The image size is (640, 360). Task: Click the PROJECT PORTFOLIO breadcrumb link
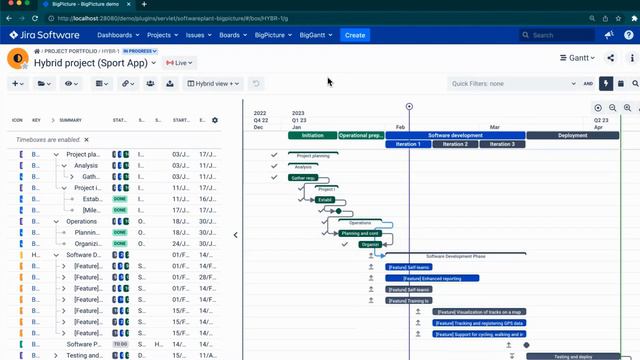71,51
